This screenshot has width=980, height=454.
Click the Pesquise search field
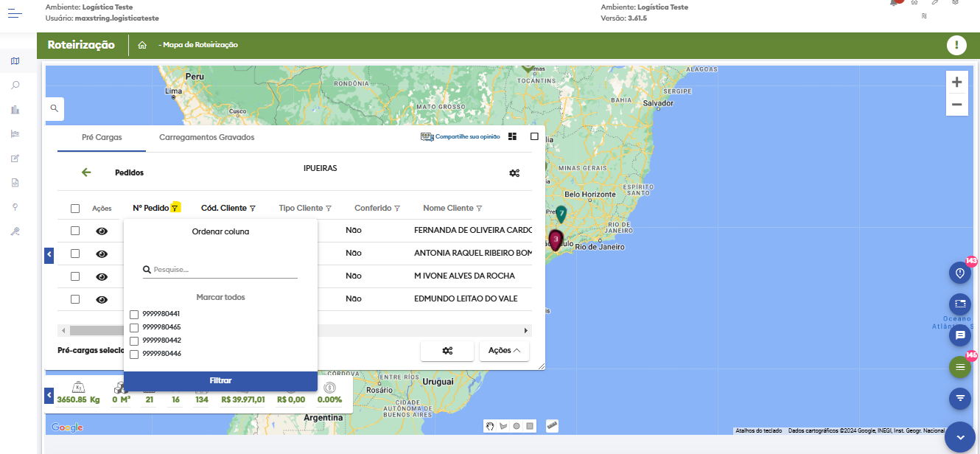coord(225,270)
